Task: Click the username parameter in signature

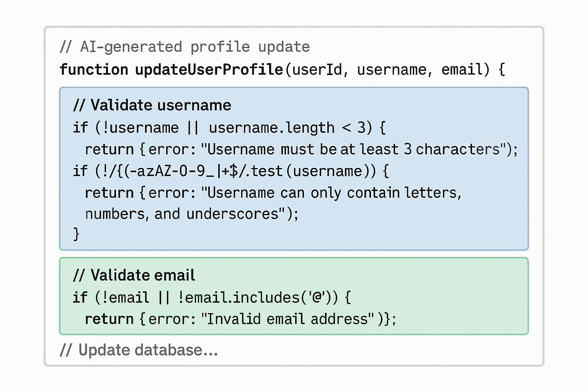Action: (392, 70)
